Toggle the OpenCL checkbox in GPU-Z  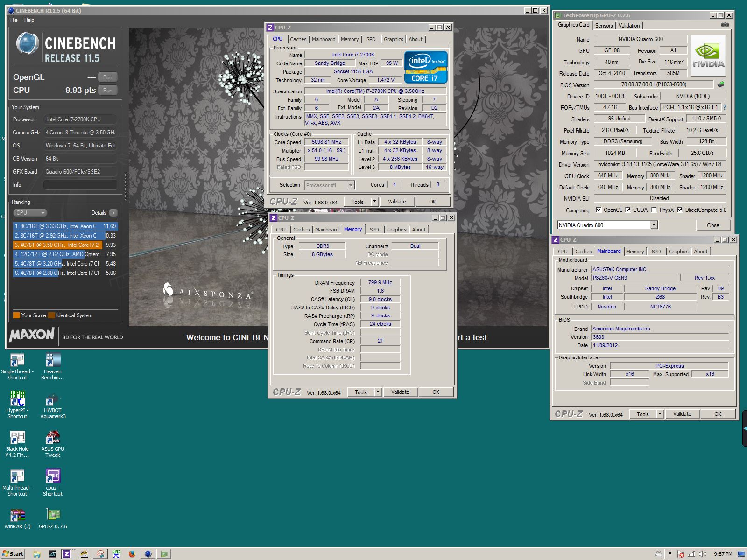point(599,210)
